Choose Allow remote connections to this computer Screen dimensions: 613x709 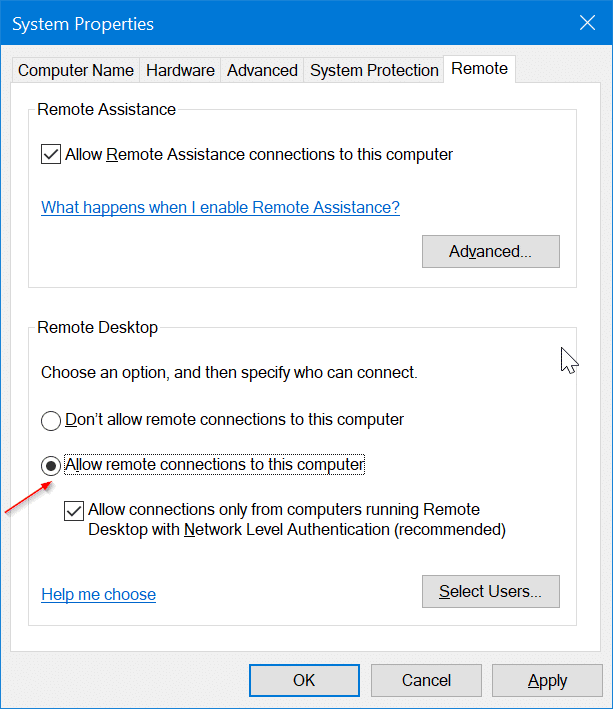point(51,465)
